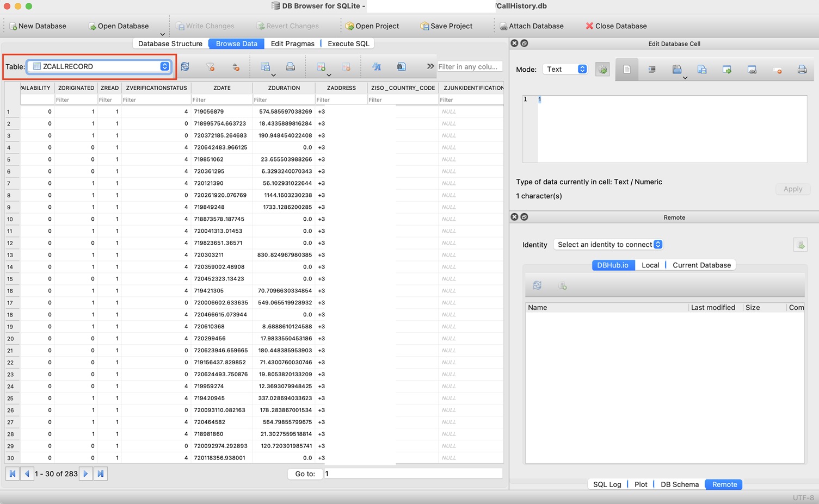The image size is (819, 504).
Task: Insert a new record with the add-row icon
Action: click(x=321, y=66)
